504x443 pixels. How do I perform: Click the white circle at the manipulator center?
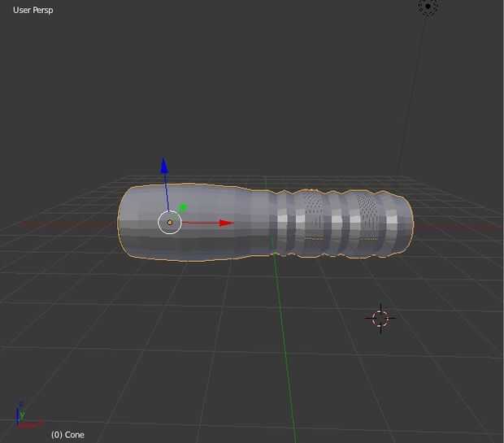(x=170, y=223)
